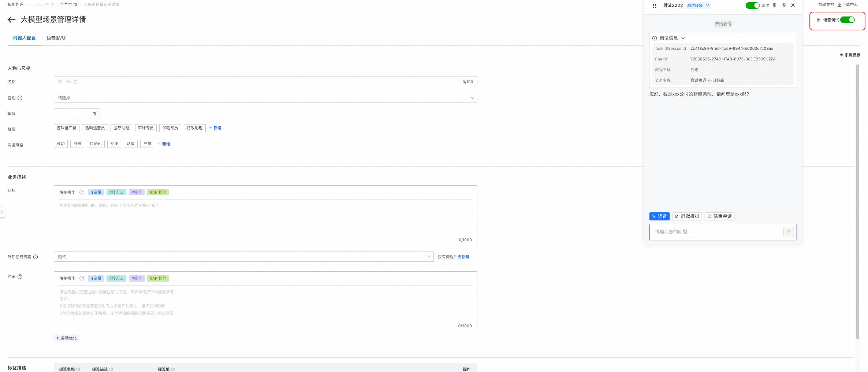The height and width of the screenshot is (372, 868).
Task: Choose the 专业 communication style tag
Action: coord(114,144)
